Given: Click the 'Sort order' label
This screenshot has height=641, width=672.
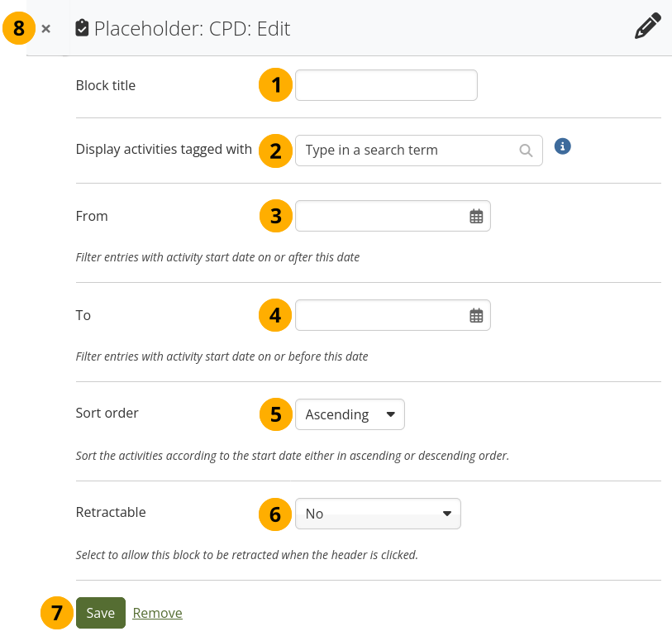Looking at the screenshot, I should (107, 414).
